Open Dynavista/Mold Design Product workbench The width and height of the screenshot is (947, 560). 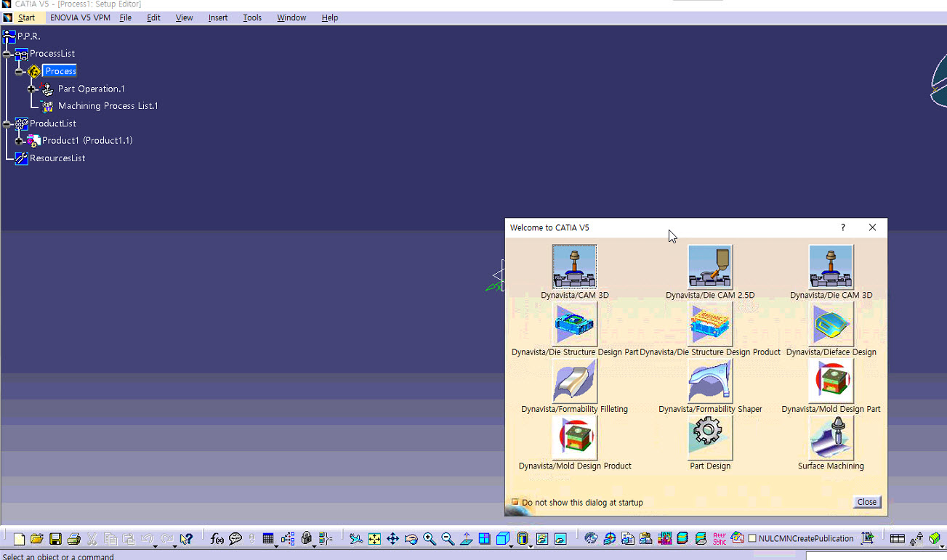574,437
